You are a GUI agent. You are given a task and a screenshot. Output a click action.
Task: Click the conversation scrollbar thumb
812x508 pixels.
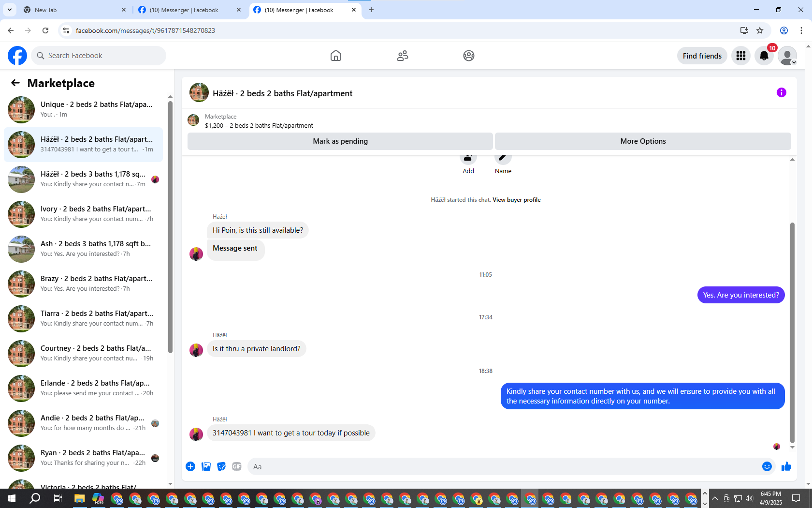pyautogui.click(x=792, y=333)
